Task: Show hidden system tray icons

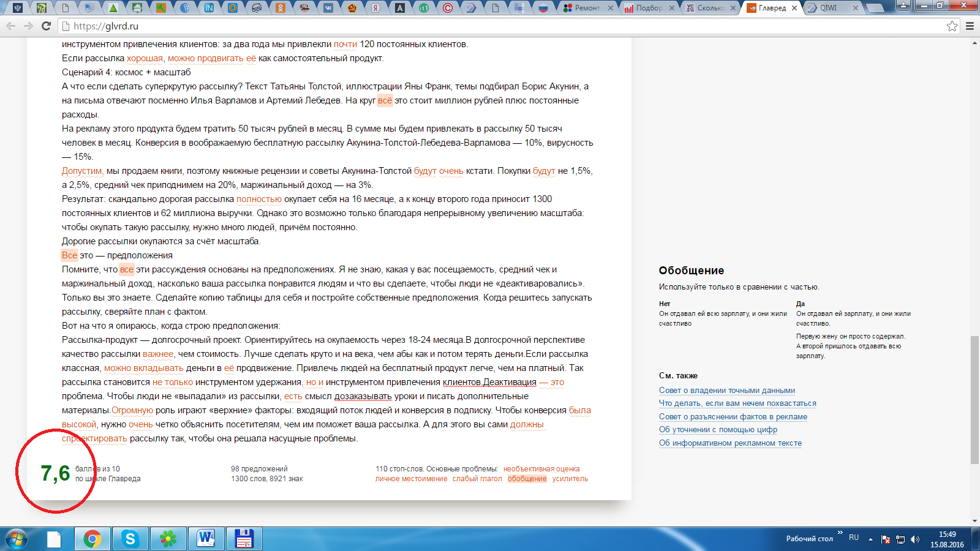Action: click(x=870, y=539)
